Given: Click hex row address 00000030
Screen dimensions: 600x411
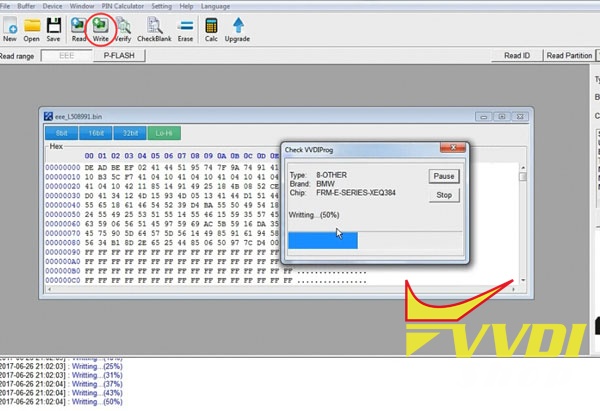Looking at the screenshot, I should click(x=63, y=196).
